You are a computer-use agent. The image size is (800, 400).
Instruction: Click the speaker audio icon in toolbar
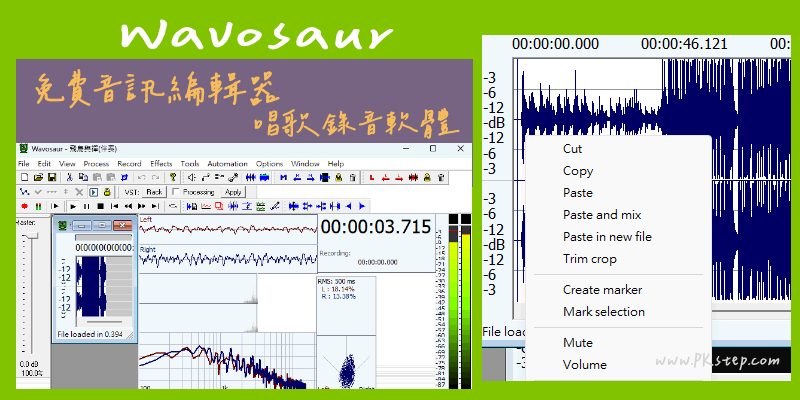click(x=192, y=178)
